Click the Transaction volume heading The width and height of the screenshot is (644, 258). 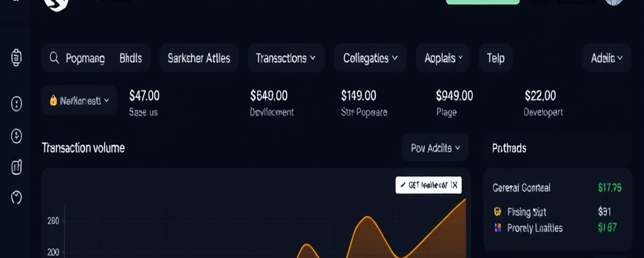(x=83, y=148)
